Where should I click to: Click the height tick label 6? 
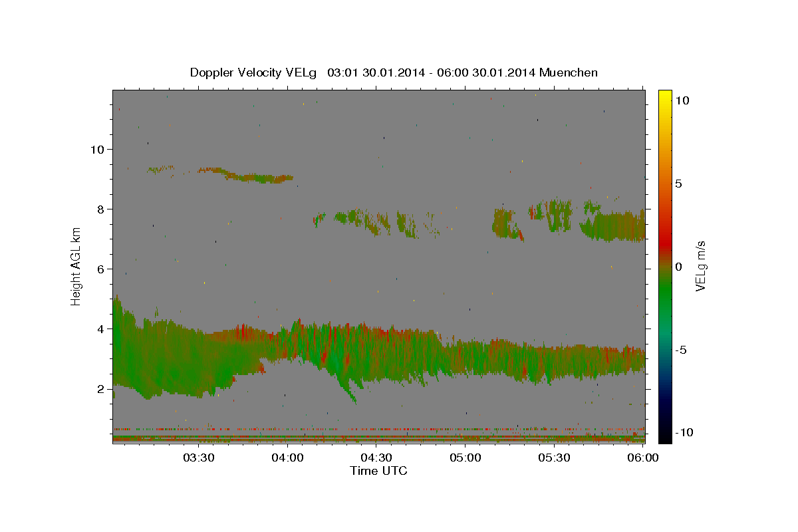coord(102,269)
